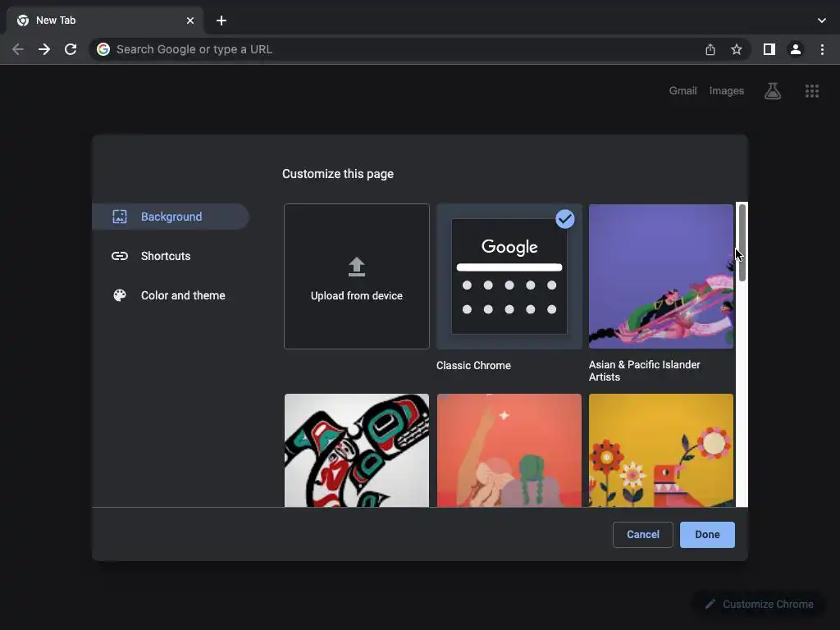Click the Asian & Pacific Islander Artists label
The width and height of the screenshot is (840, 630).
coord(645,371)
